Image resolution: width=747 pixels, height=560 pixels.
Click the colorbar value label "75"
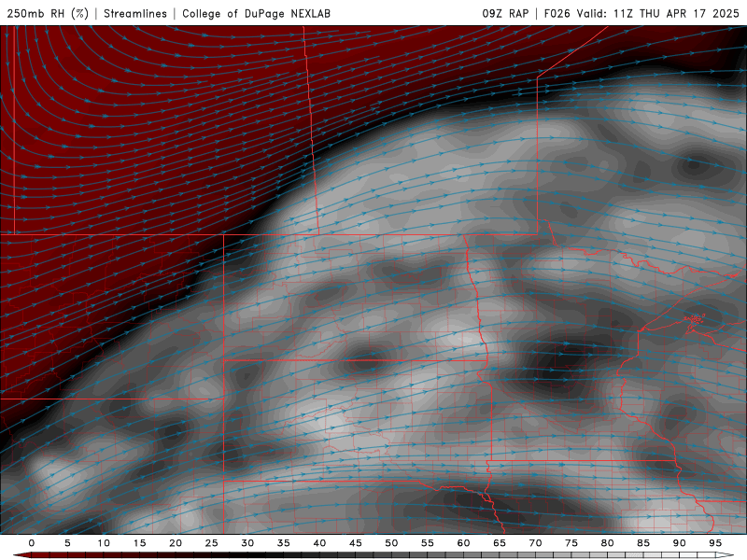pyautogui.click(x=571, y=543)
